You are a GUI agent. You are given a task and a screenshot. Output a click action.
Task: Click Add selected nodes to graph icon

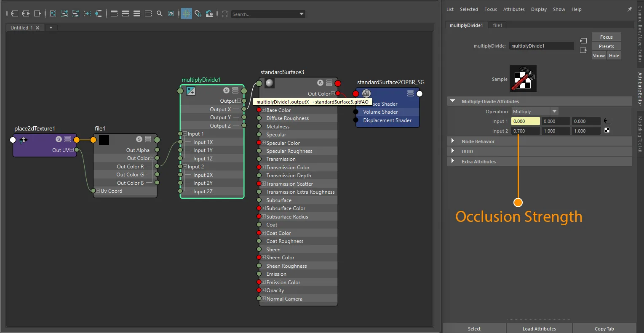pyautogui.click(x=64, y=13)
